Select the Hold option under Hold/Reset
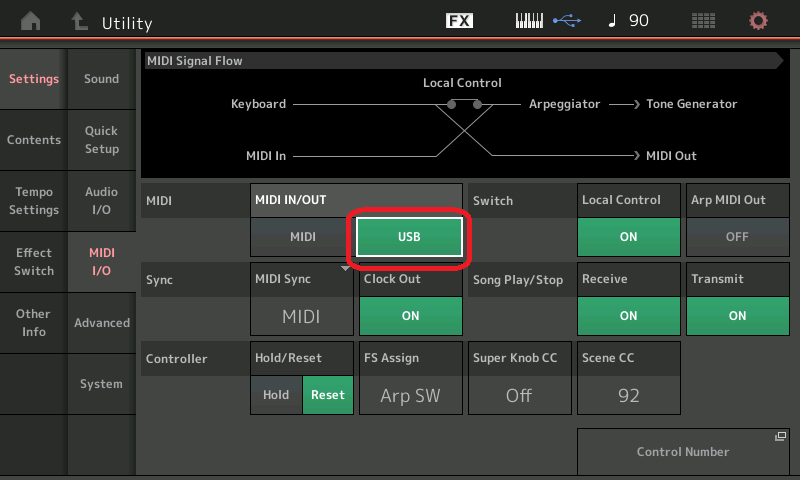 pyautogui.click(x=276, y=395)
